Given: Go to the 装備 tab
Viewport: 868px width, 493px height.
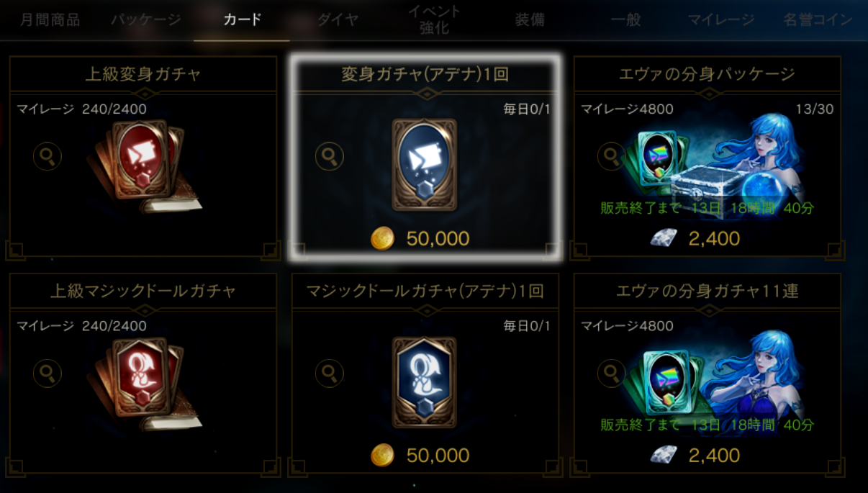Looking at the screenshot, I should pos(530,19).
